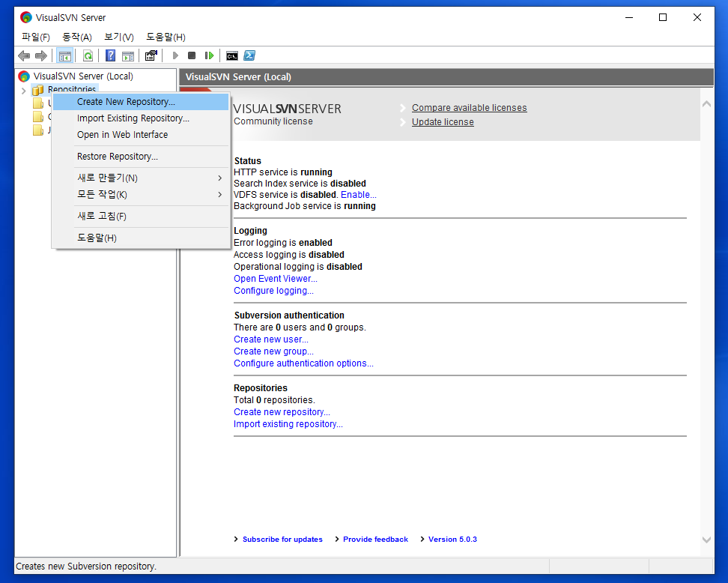Toggle the Show/Hide Action Pane icon
Image resolution: width=728 pixels, height=583 pixels.
128,55
